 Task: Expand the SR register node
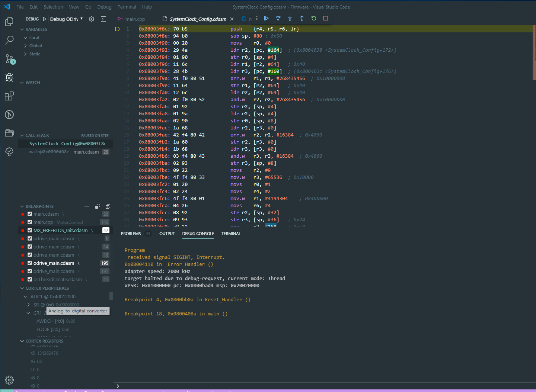point(28,305)
